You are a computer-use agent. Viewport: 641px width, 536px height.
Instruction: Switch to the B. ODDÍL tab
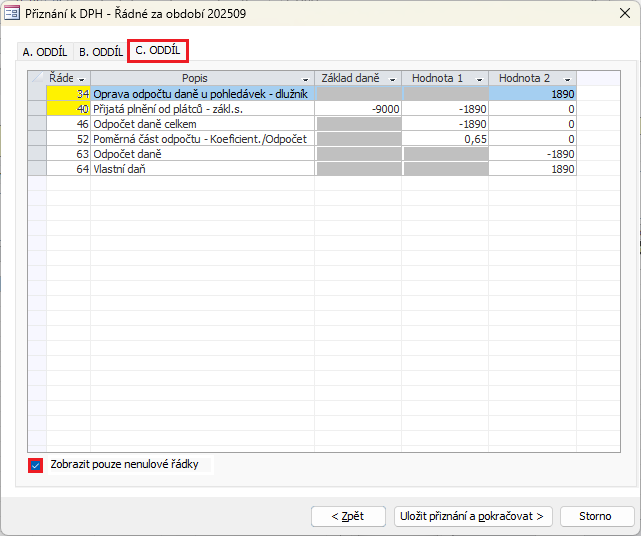click(101, 52)
